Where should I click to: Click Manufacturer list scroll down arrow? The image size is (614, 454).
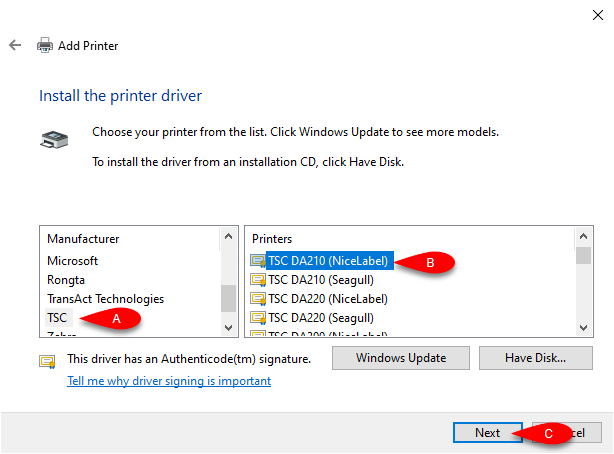229,327
